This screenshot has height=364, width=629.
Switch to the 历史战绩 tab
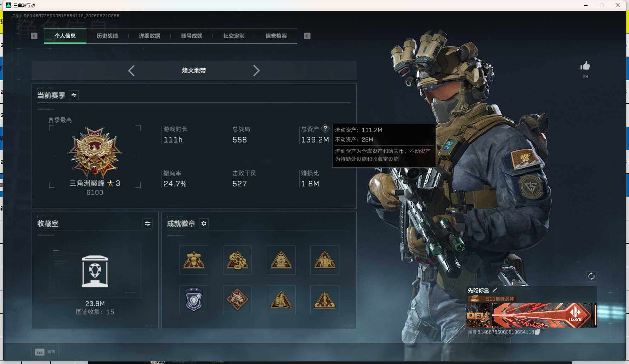point(107,36)
